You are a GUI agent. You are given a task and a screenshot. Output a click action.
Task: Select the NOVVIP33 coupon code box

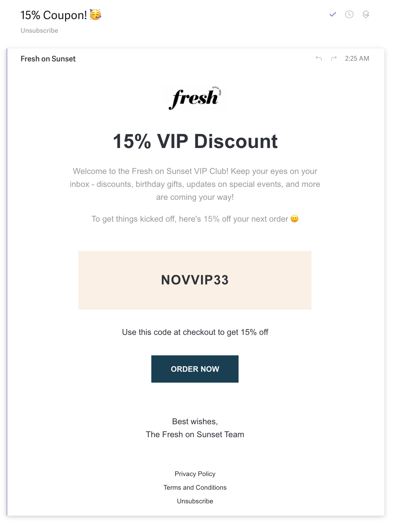point(195,280)
